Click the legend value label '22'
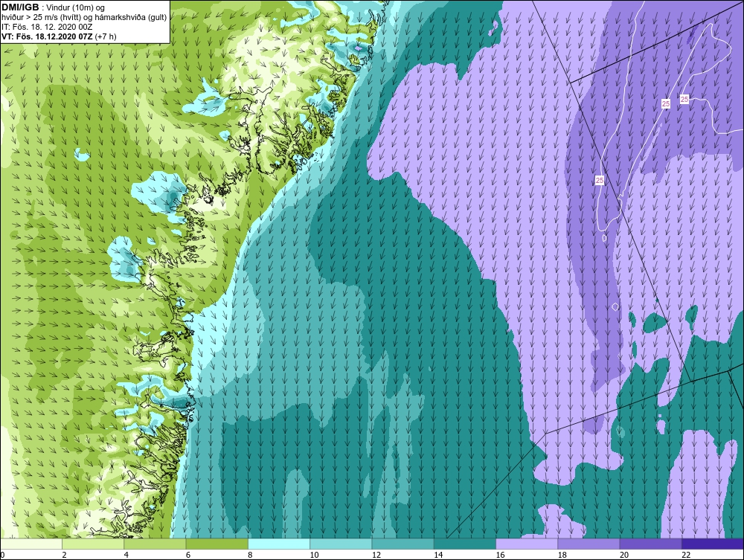This screenshot has width=744, height=560. point(686,556)
